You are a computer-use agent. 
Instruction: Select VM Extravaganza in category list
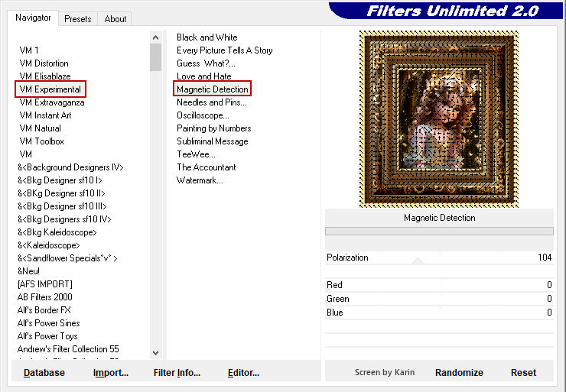point(51,102)
